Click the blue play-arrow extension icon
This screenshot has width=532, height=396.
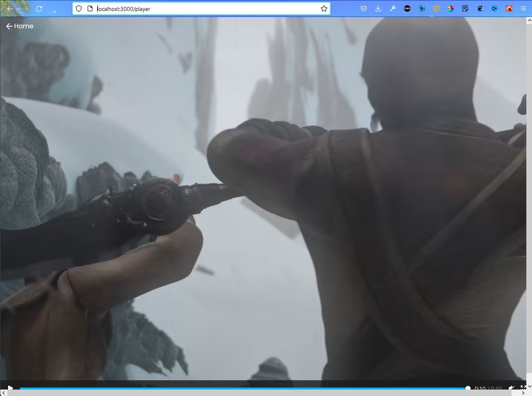pyautogui.click(x=494, y=8)
